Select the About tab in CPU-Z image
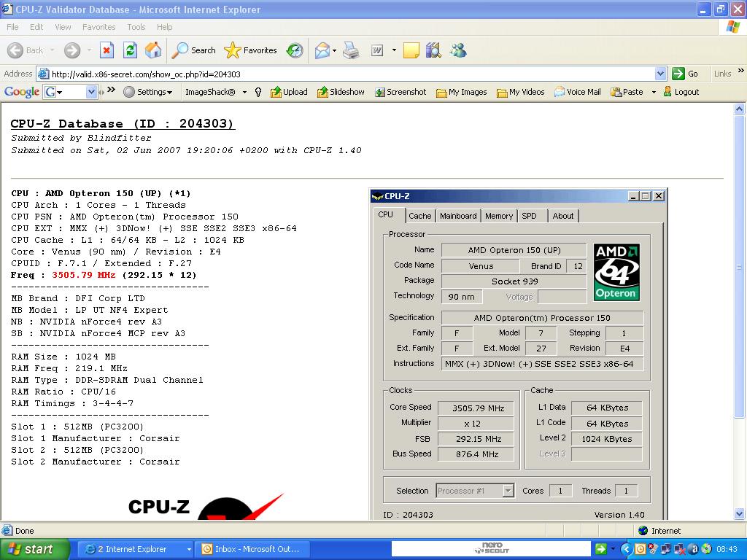747x560 pixels. pyautogui.click(x=563, y=216)
